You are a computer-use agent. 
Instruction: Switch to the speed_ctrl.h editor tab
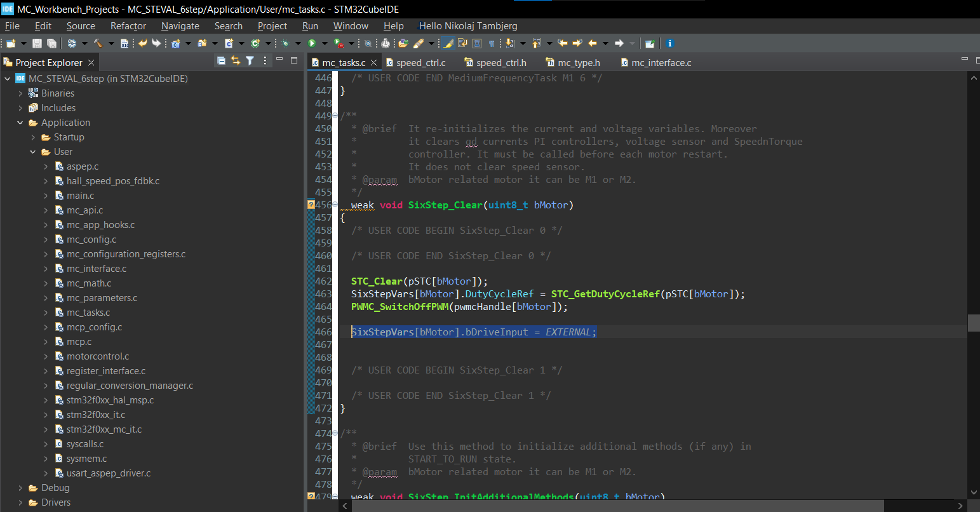(x=500, y=62)
